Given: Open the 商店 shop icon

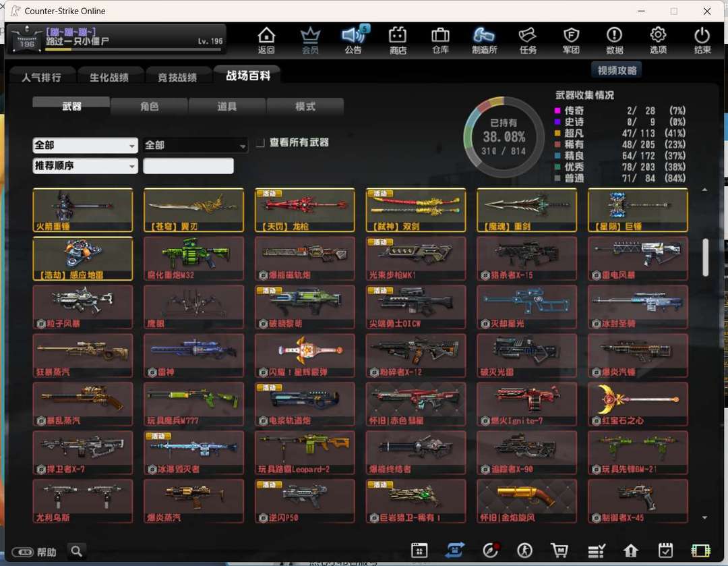Looking at the screenshot, I should pyautogui.click(x=398, y=40).
